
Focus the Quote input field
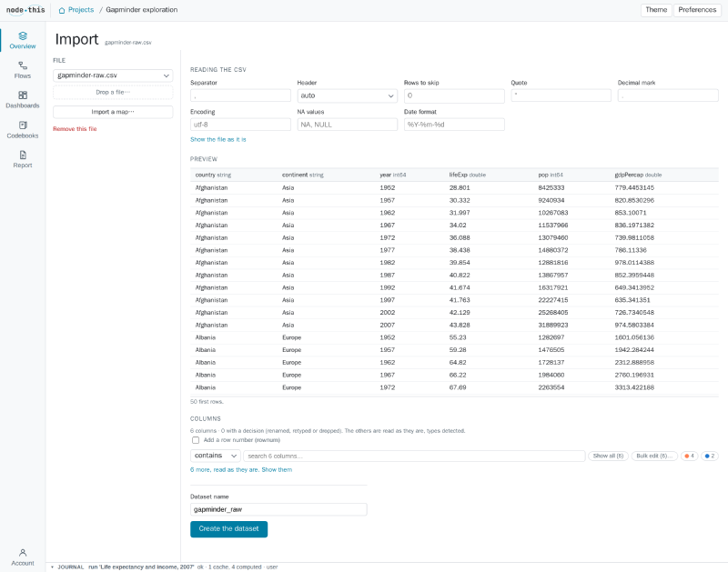click(x=561, y=95)
